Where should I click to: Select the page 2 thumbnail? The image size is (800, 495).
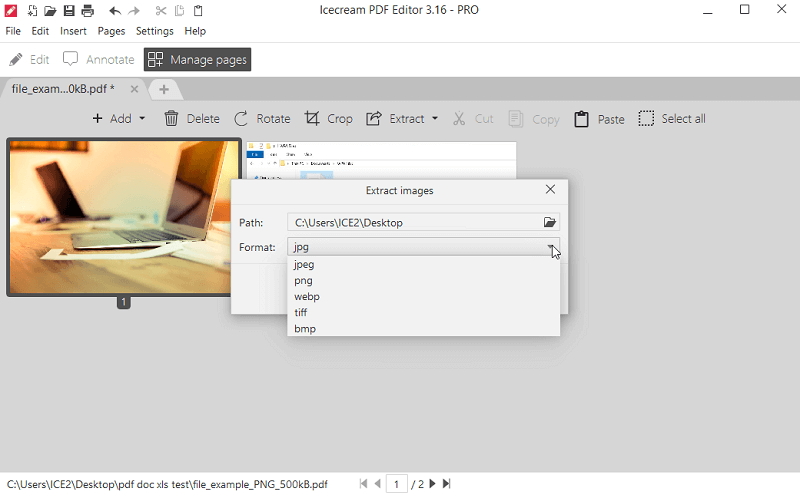381,160
